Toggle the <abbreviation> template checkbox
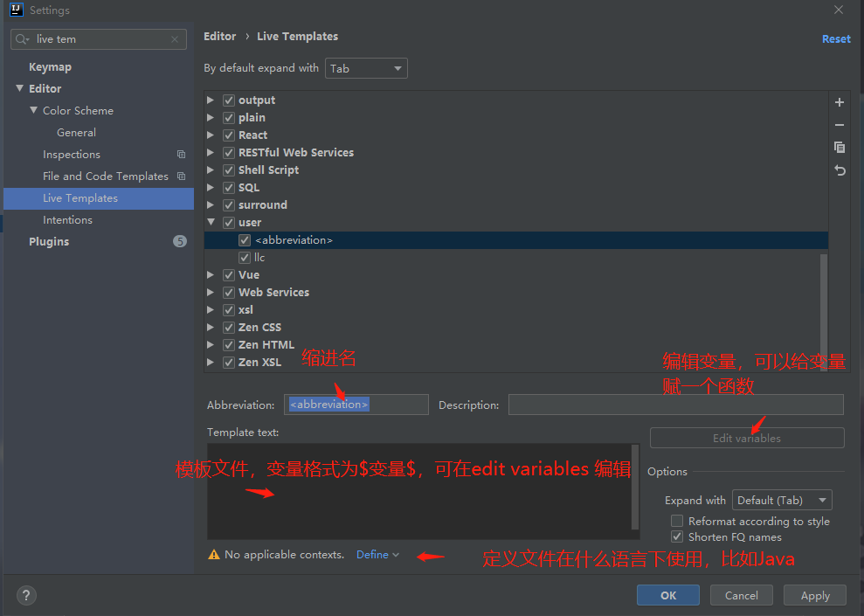Viewport: 864px width, 616px height. pyautogui.click(x=245, y=240)
